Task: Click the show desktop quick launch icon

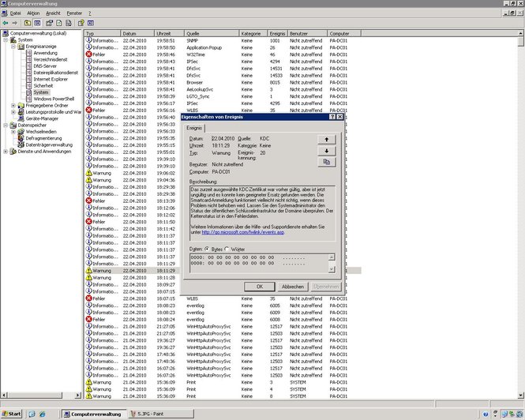Action: [x=32, y=414]
